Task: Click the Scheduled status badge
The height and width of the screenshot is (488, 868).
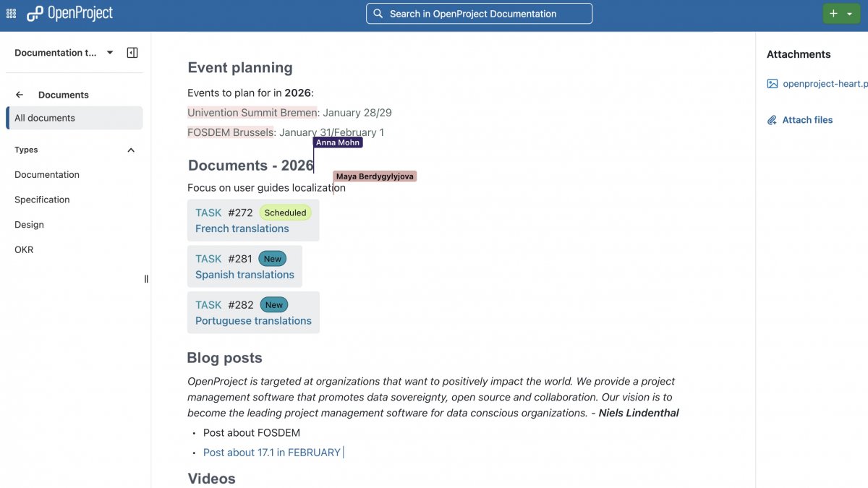Action: point(285,213)
